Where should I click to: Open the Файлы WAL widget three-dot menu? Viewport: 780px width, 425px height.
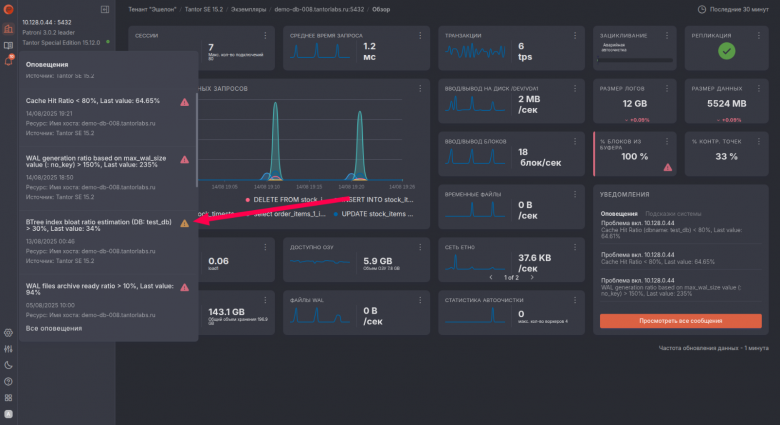[x=420, y=300]
